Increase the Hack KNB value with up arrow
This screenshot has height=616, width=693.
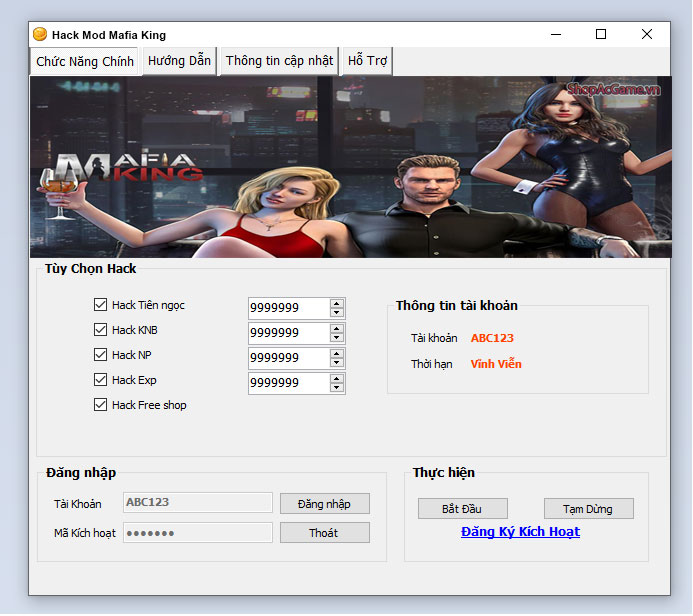(x=337, y=329)
